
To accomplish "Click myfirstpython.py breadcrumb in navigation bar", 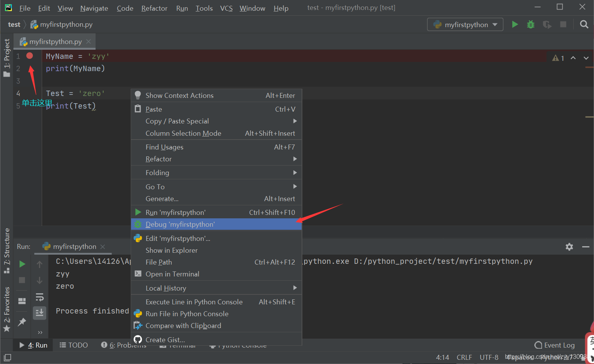I will (x=62, y=24).
